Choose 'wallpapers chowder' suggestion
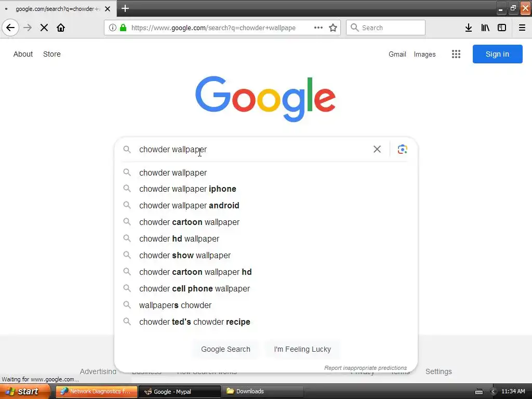This screenshot has height=399, width=532. [x=265, y=305]
